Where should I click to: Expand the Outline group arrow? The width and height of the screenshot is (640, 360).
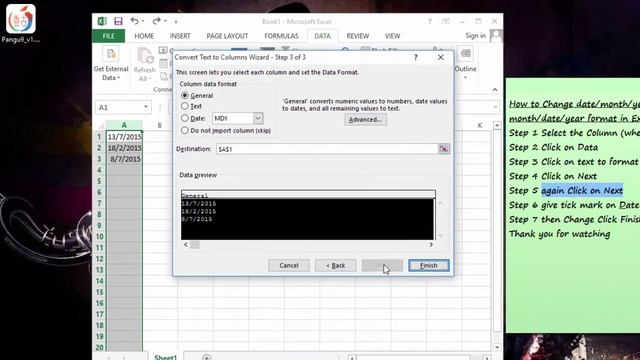466,78
